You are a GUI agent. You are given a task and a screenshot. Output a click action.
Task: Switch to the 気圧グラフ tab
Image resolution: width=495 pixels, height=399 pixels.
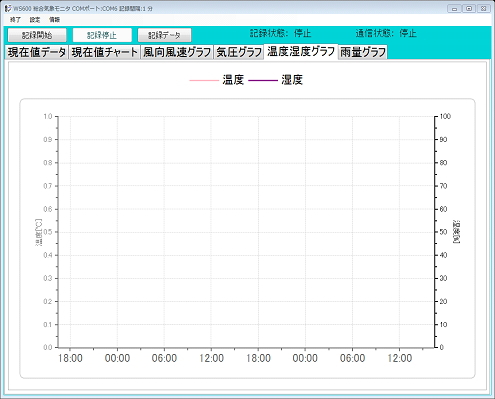pyautogui.click(x=239, y=52)
